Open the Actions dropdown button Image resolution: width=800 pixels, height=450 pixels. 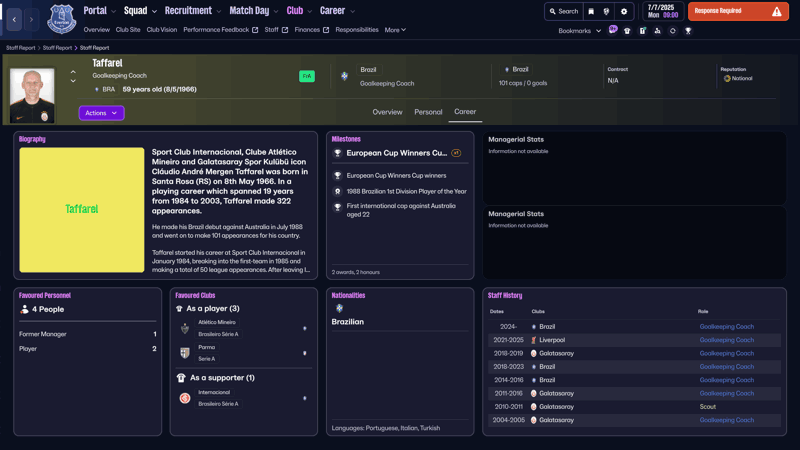click(x=102, y=113)
